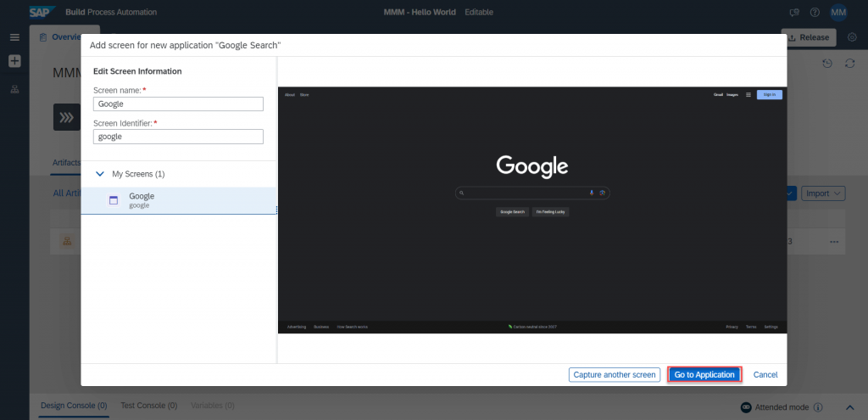This screenshot has height=420, width=868.
Task: Click the Screen Identifier input field
Action: (178, 137)
